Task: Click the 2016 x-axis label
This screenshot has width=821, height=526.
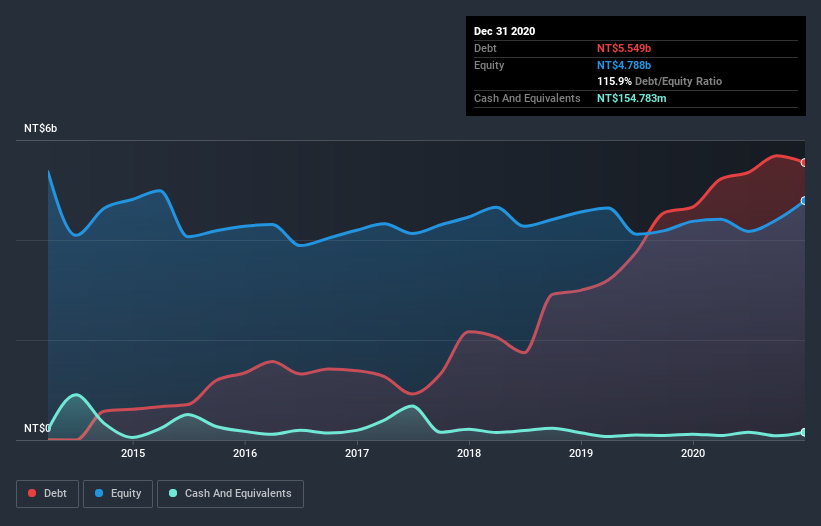Action: pyautogui.click(x=245, y=453)
